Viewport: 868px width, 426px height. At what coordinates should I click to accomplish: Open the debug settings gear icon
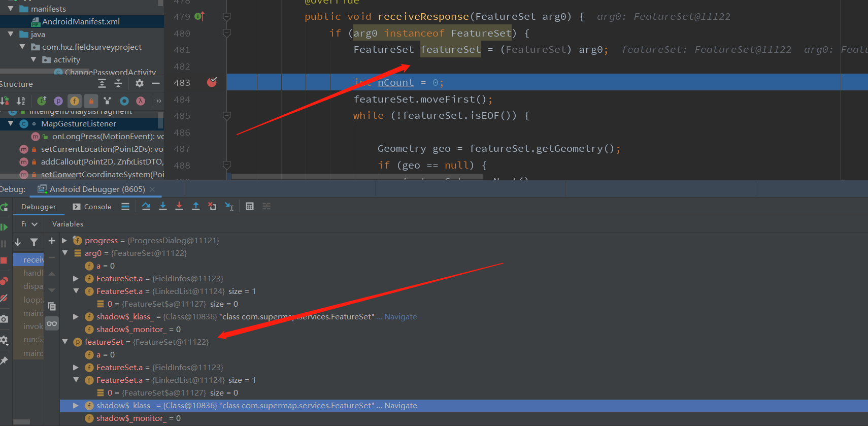pos(4,340)
